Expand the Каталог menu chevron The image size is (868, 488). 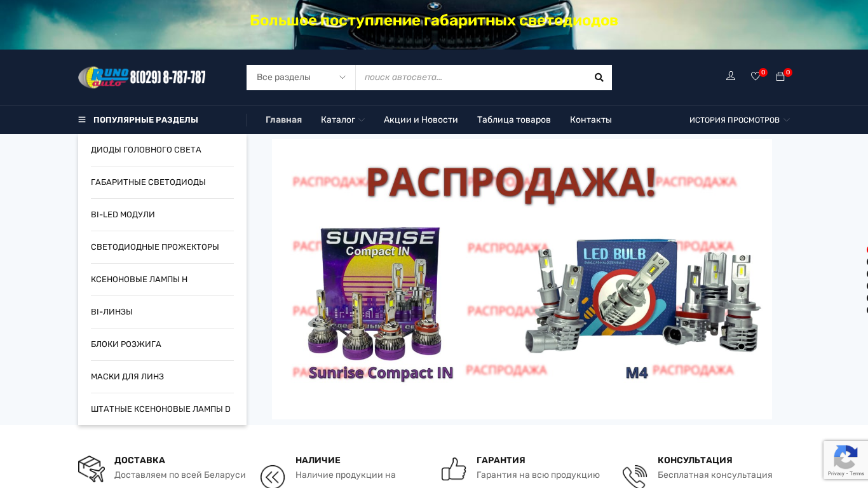(362, 120)
